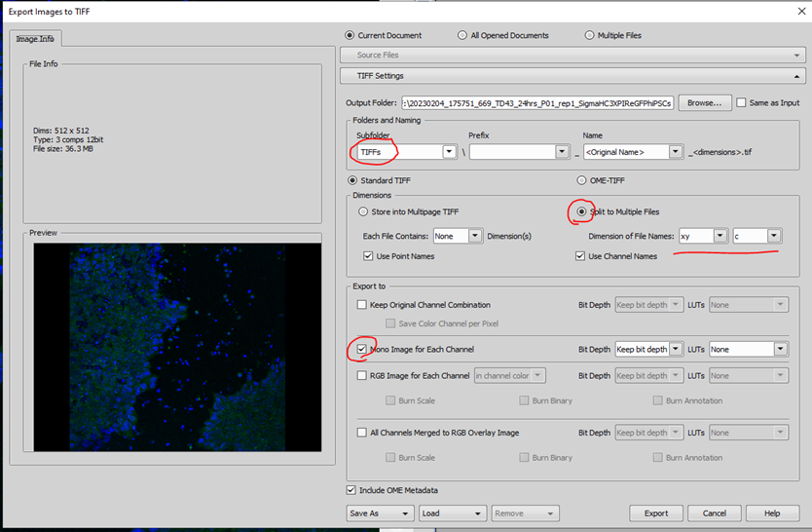The width and height of the screenshot is (812, 532).
Task: Select the Current Document radio button
Action: pyautogui.click(x=351, y=36)
